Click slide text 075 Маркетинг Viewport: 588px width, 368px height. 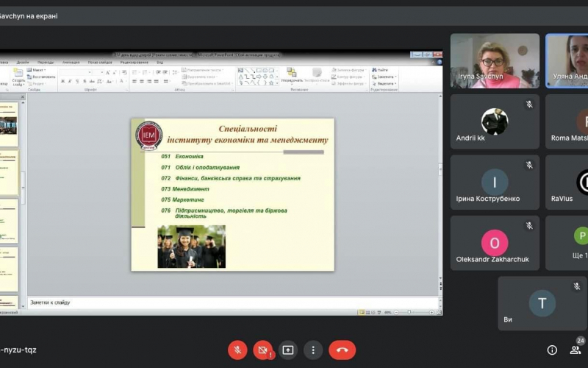pos(182,199)
